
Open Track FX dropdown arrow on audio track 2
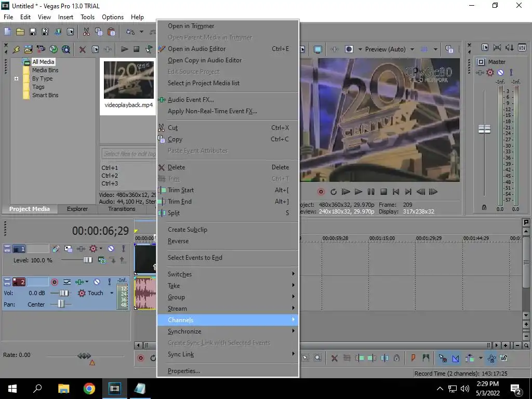coord(87,282)
